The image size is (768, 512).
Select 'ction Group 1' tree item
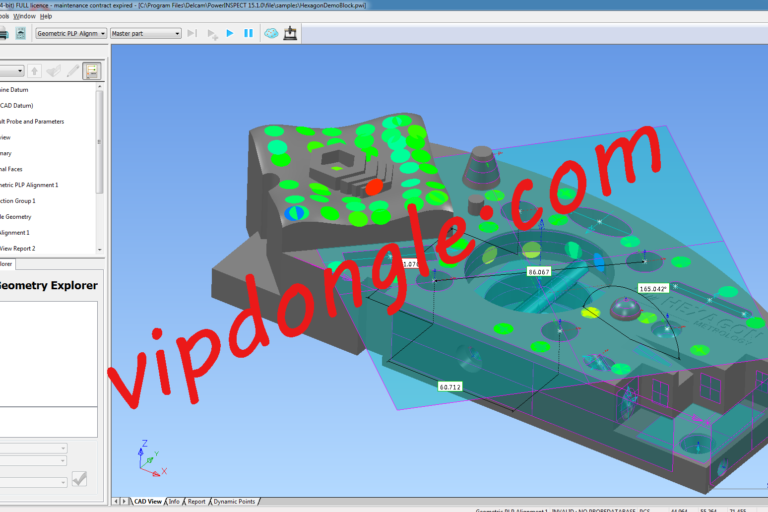[18, 201]
